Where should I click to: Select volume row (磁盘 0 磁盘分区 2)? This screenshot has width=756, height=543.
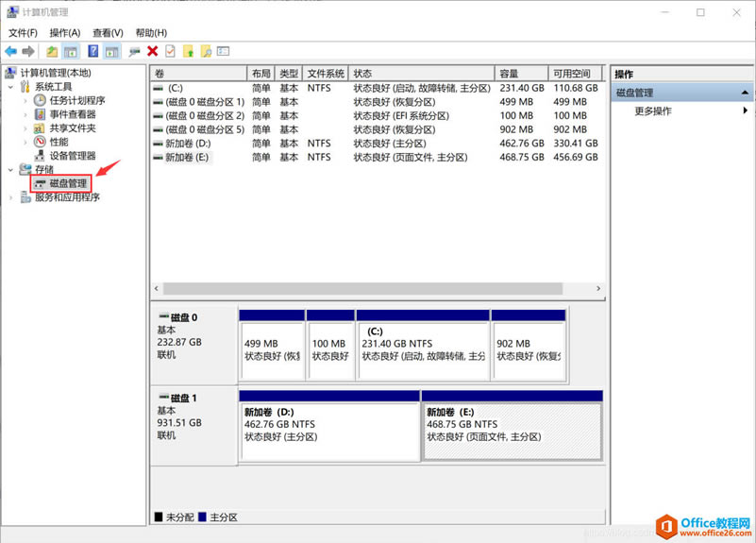click(x=376, y=116)
